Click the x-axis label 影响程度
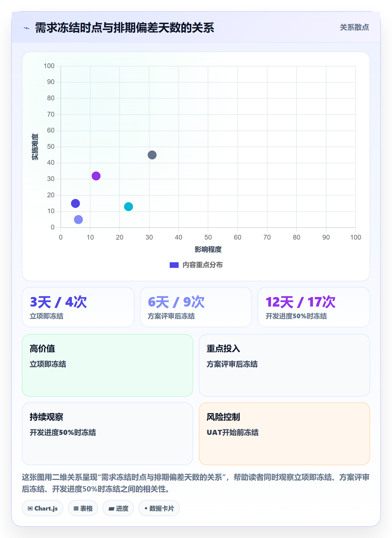Image resolution: width=392 pixels, height=538 pixels. (x=208, y=249)
